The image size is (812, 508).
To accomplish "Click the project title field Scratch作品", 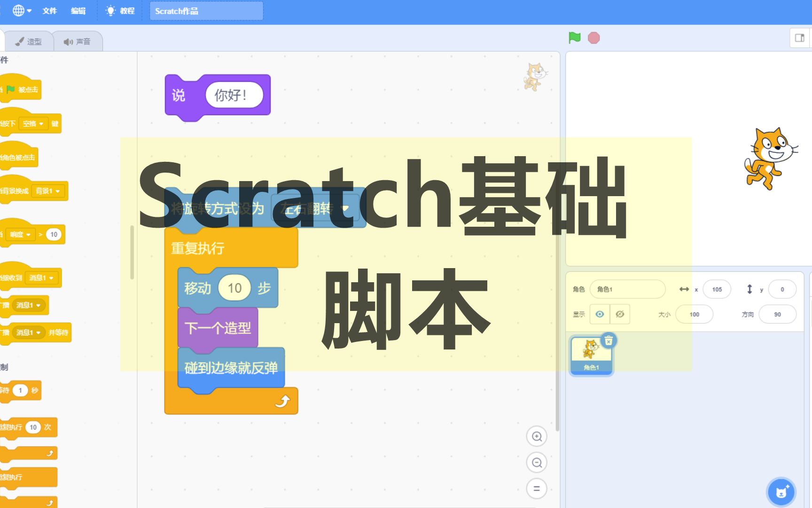I will click(206, 11).
